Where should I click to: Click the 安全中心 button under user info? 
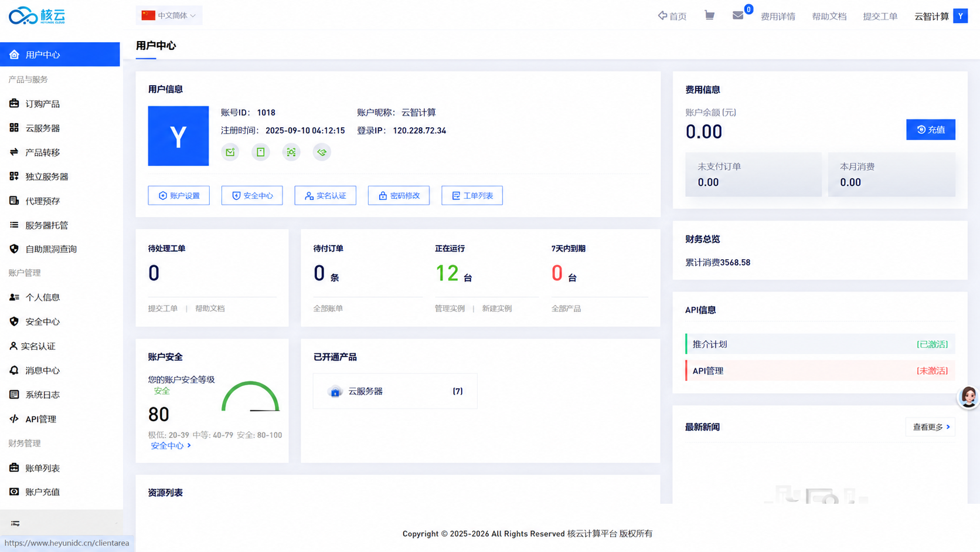(252, 195)
